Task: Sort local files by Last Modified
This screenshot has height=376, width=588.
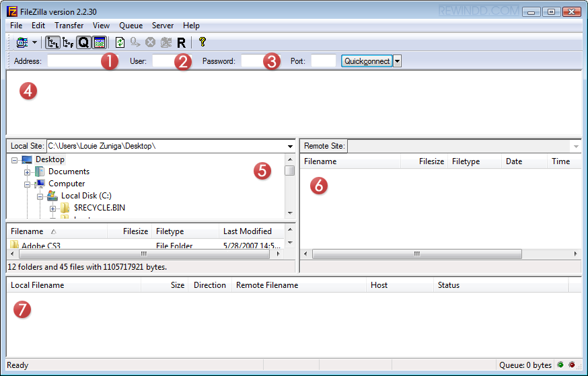Action: (252, 231)
